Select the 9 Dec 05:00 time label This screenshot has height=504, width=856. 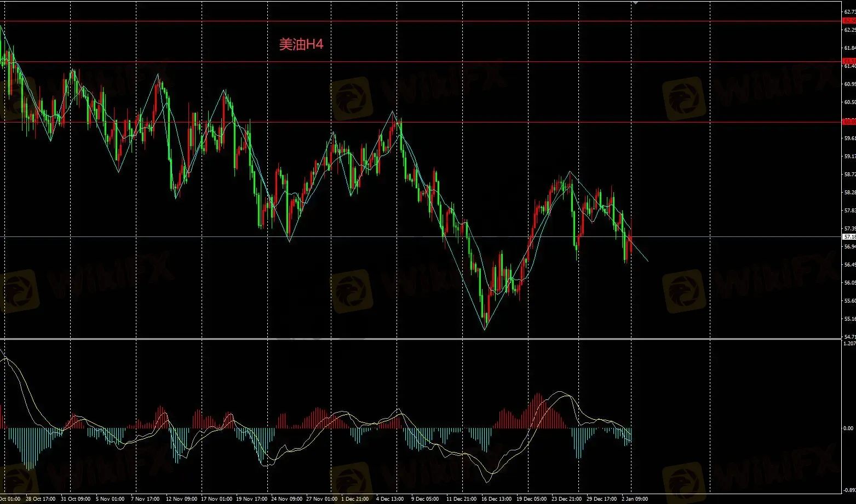pos(425,499)
